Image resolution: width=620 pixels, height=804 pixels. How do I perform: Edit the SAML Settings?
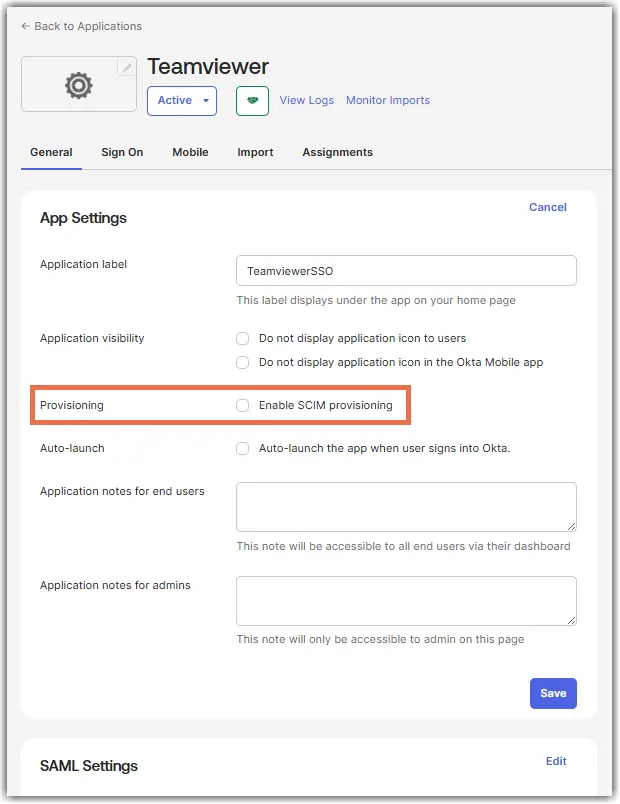[556, 761]
